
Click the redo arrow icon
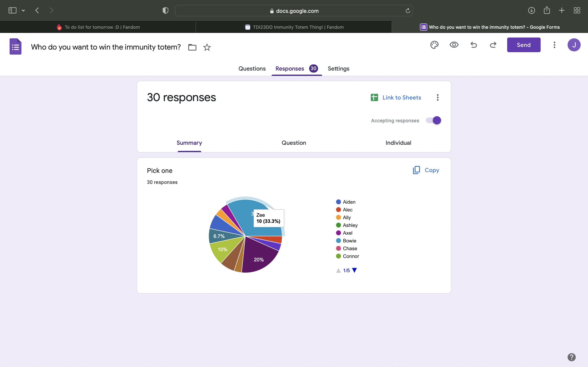tap(493, 45)
